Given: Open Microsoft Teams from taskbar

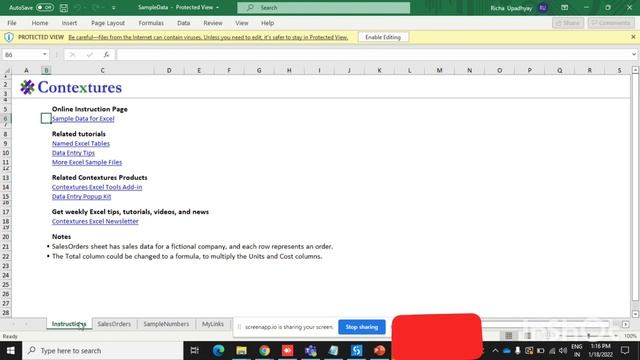Looking at the screenshot, I should point(311,351).
